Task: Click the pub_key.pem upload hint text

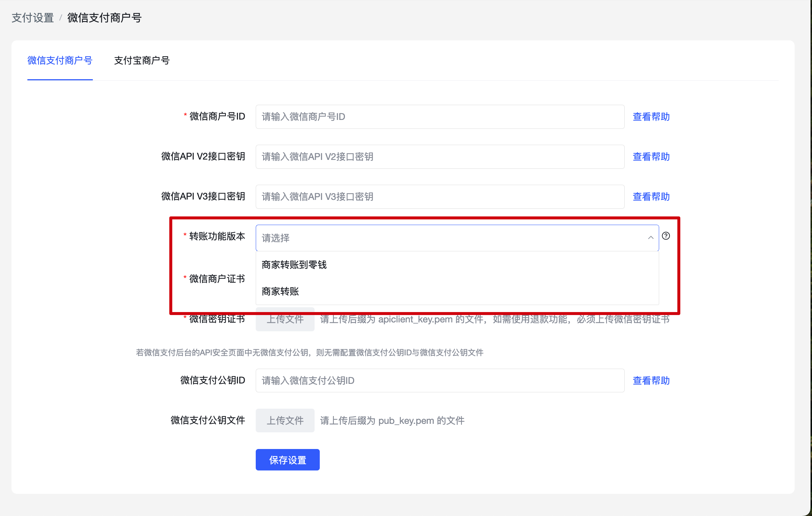Action: point(392,420)
